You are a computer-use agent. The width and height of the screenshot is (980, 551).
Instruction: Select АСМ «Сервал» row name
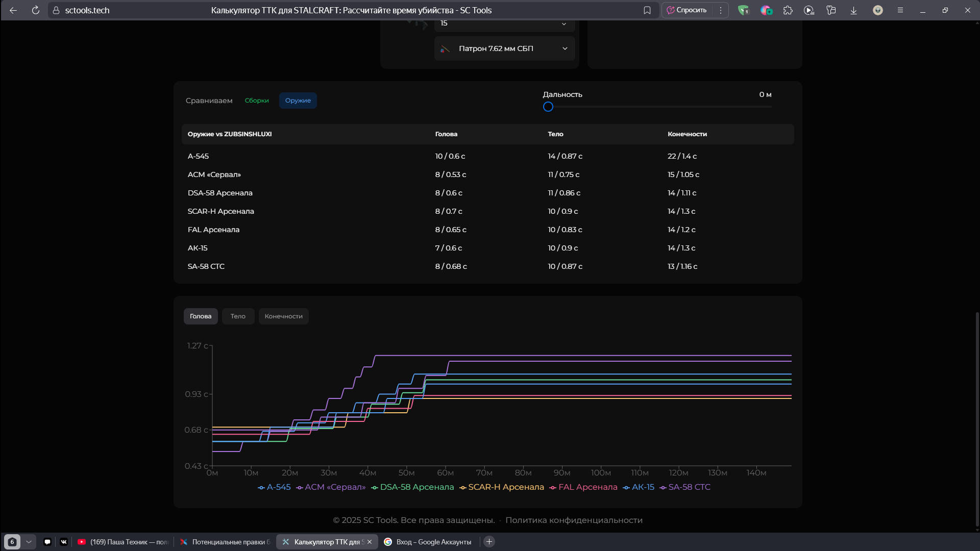tap(214, 174)
